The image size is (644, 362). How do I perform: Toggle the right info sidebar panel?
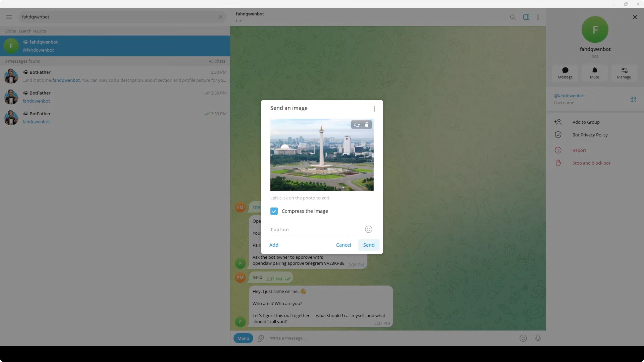tap(526, 17)
